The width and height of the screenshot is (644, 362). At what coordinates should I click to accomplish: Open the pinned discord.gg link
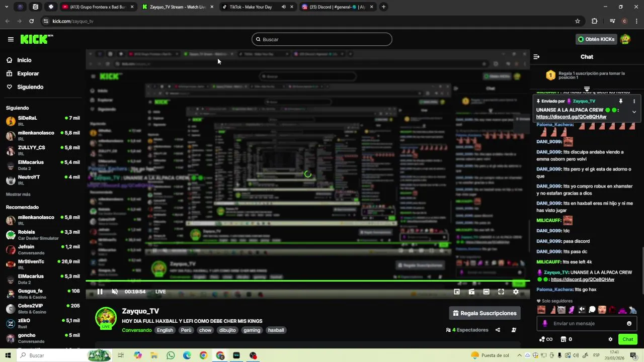click(x=571, y=117)
